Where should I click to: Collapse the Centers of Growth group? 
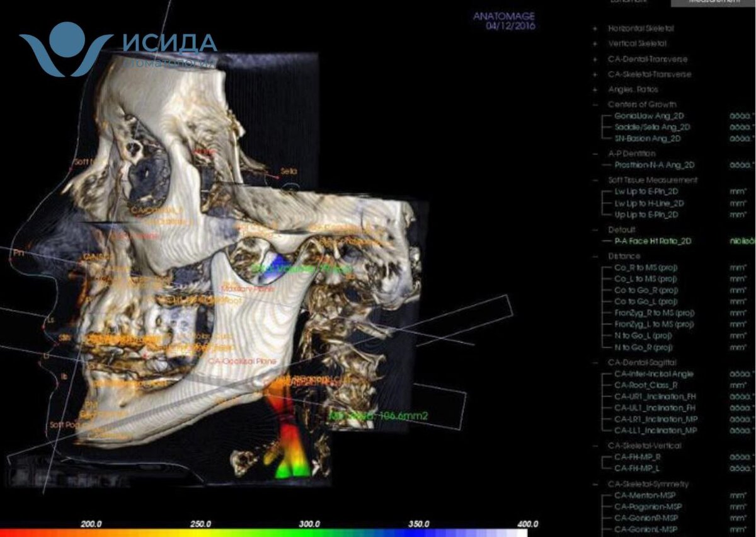coord(595,105)
